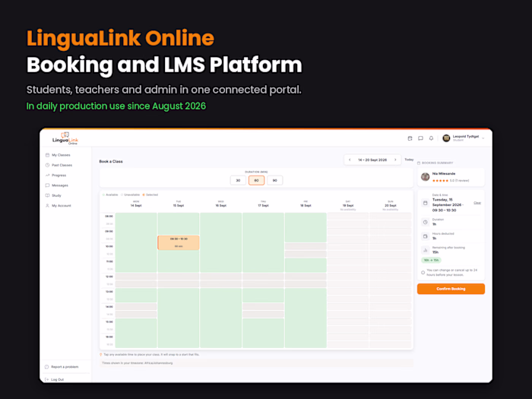Click Nia Milesande's teacher avatar
The height and width of the screenshot is (399, 532).
[425, 177]
